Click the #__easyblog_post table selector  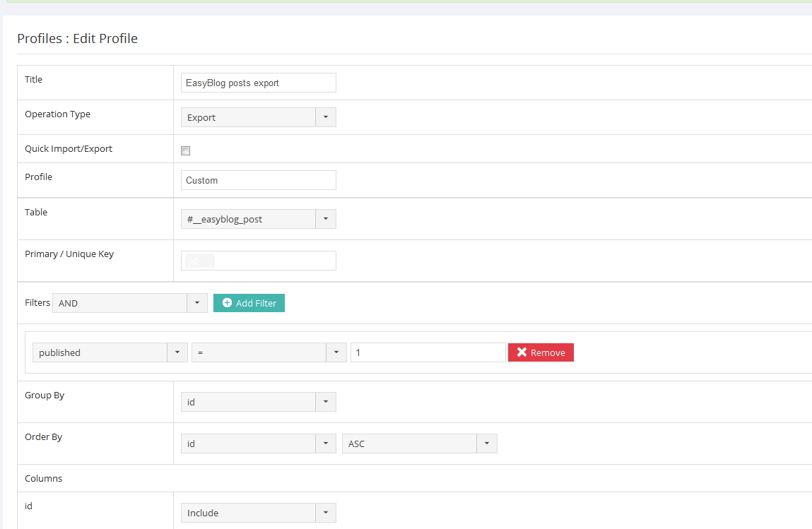coord(248,219)
